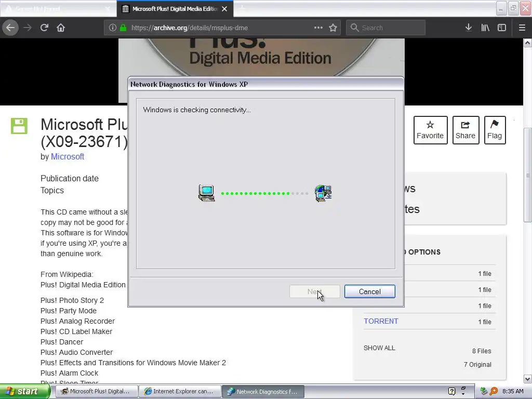Click the Favorite button
This screenshot has height=399, width=532.
[x=430, y=130]
